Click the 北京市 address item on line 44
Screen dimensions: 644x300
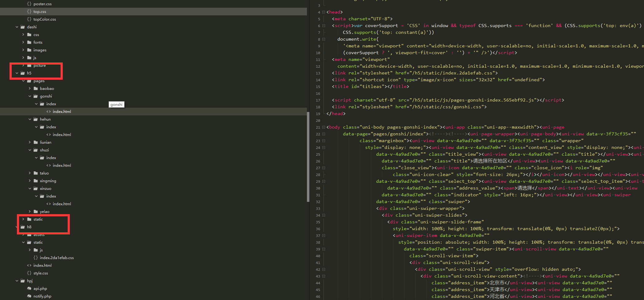pyautogui.click(x=497, y=283)
